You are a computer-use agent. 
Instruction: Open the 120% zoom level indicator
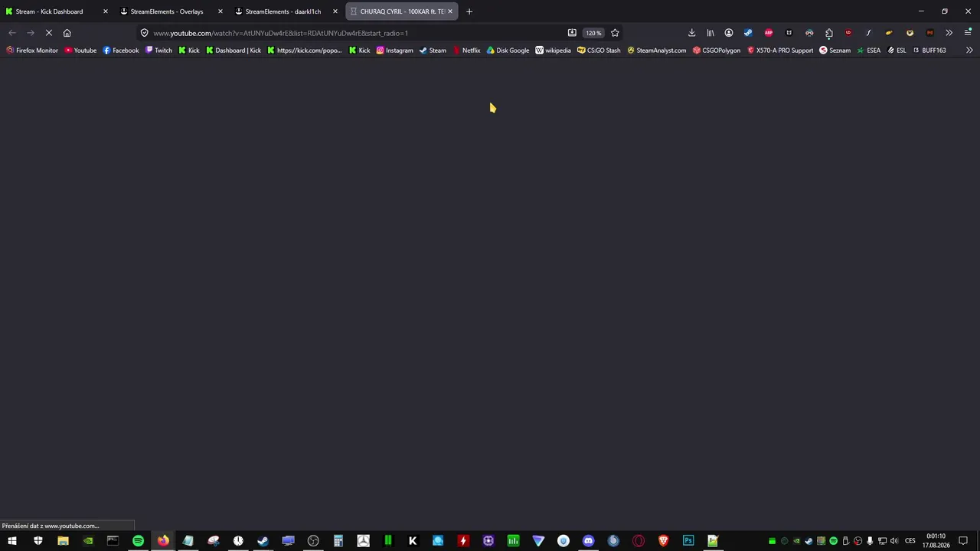point(593,33)
